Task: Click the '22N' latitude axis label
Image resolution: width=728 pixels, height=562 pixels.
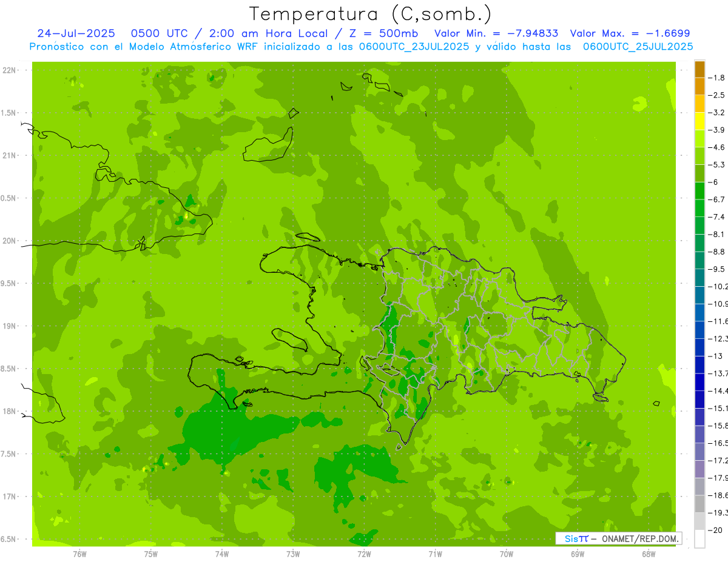Action: 9,70
